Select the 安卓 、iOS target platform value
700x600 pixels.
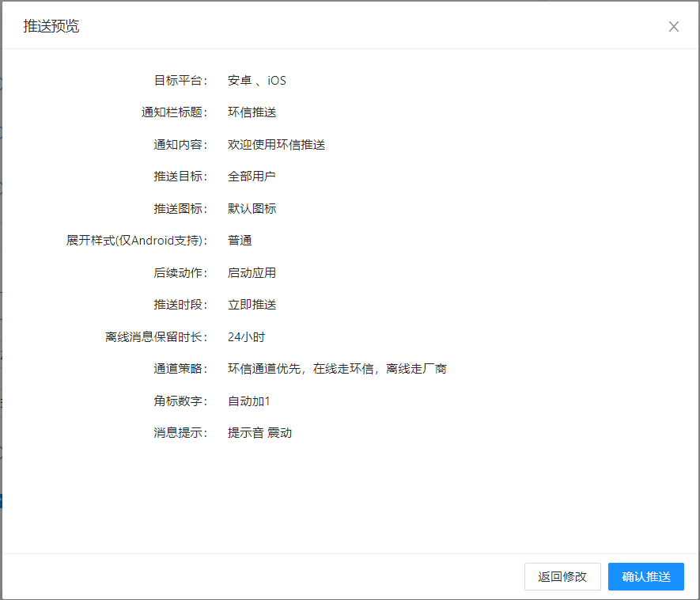pyautogui.click(x=257, y=81)
